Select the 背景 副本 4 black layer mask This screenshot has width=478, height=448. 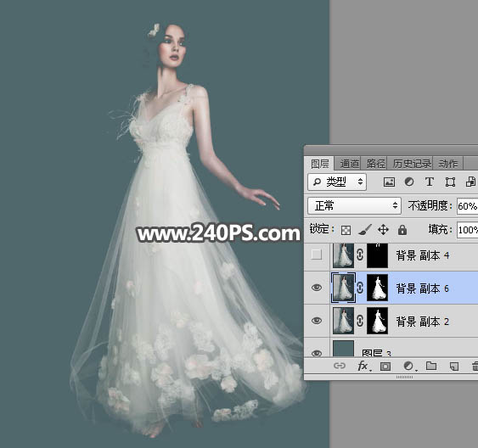pos(378,255)
